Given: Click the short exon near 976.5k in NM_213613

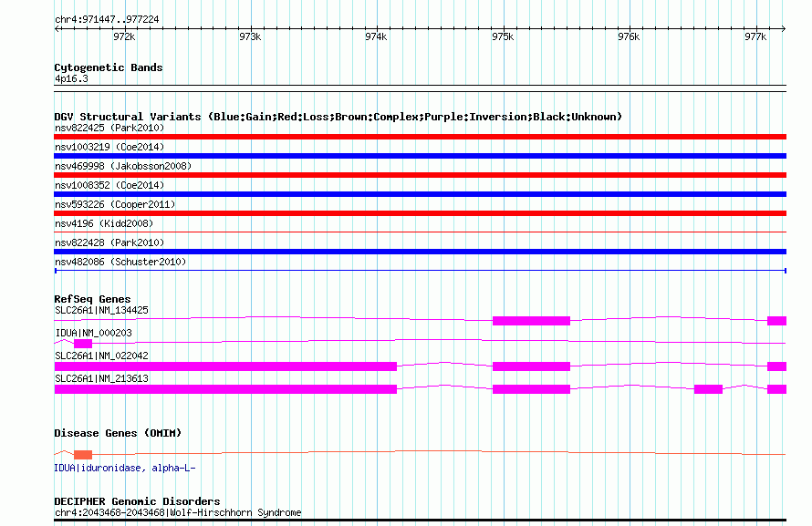Looking at the screenshot, I should [708, 389].
